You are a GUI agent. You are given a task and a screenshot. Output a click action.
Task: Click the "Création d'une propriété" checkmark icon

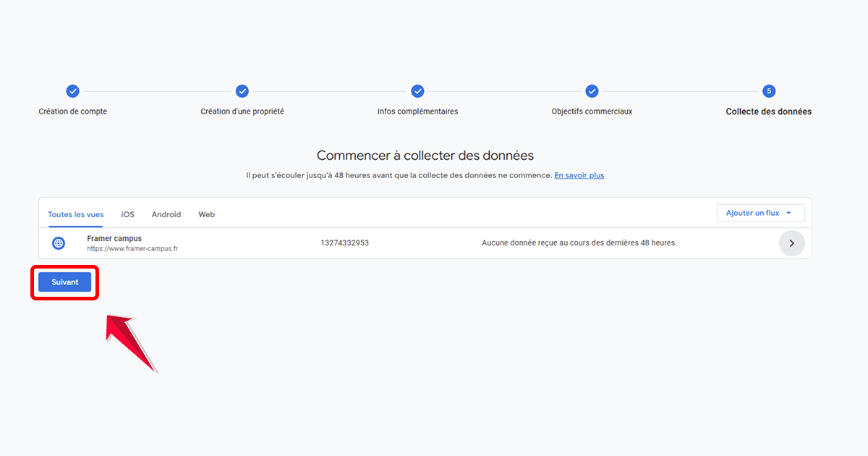coord(242,91)
